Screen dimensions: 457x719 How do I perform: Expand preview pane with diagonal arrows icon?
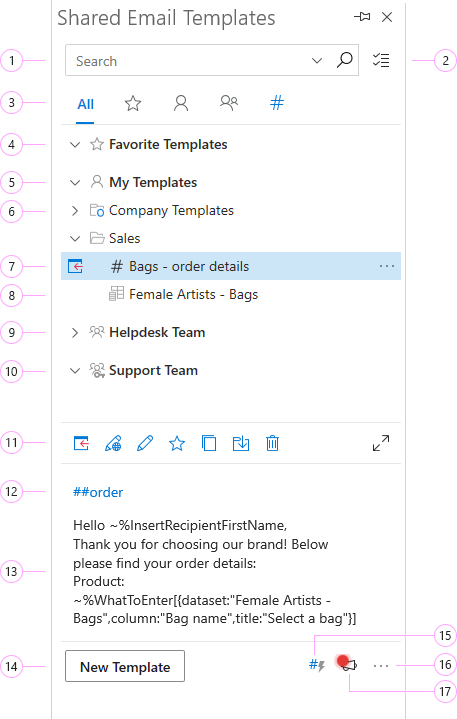(x=381, y=443)
